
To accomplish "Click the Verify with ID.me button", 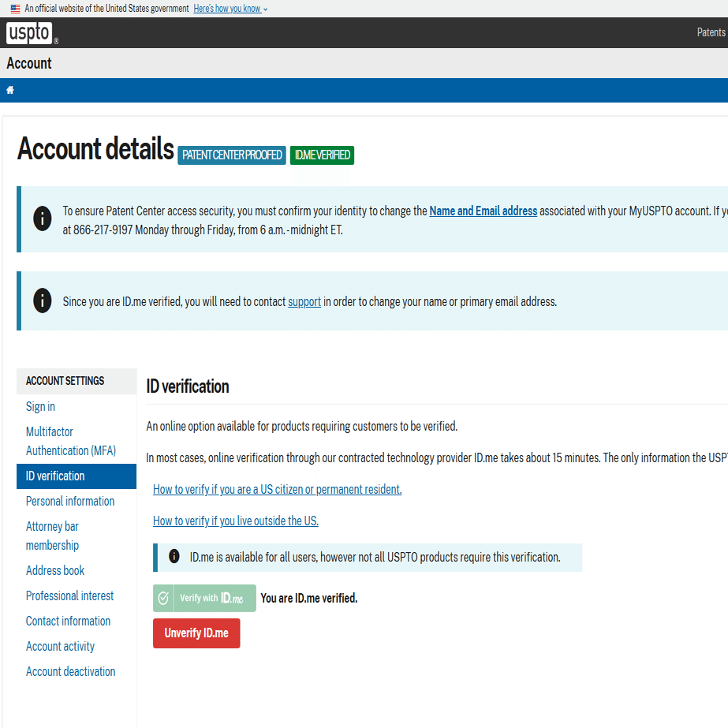I will click(x=205, y=598).
